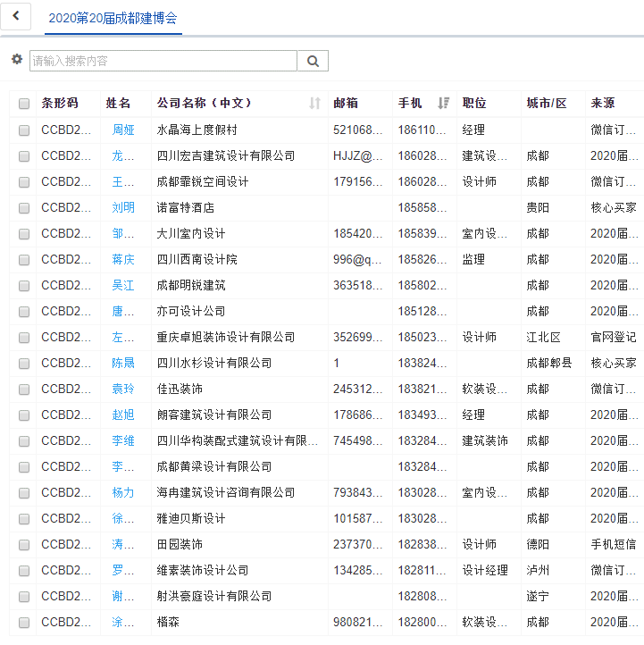Open contact 吴江
Screen dimensions: 644x645
coord(123,286)
